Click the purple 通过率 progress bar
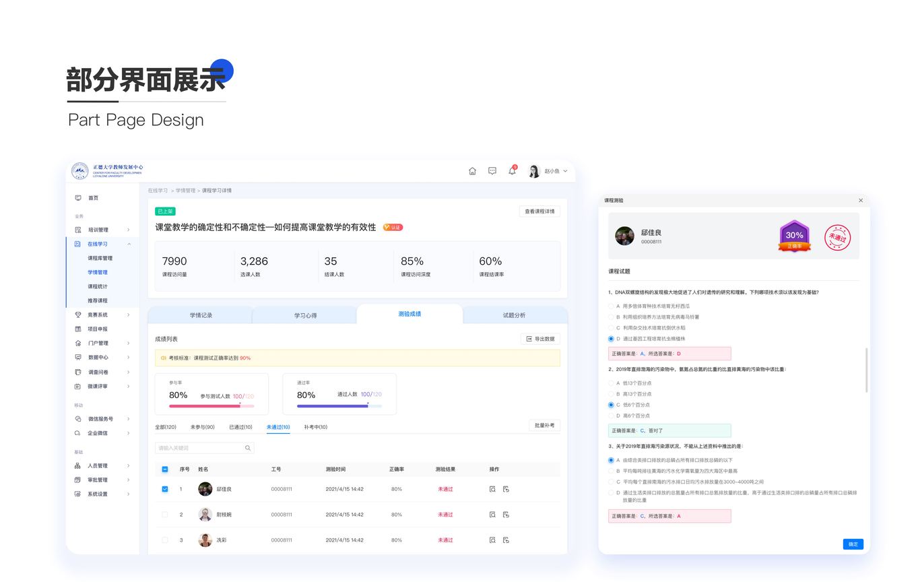 pyautogui.click(x=339, y=406)
